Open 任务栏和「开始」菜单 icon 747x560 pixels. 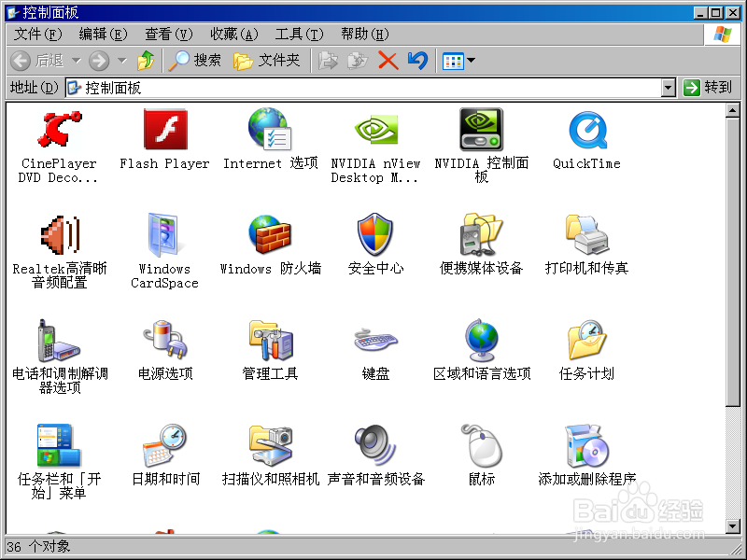point(60,445)
